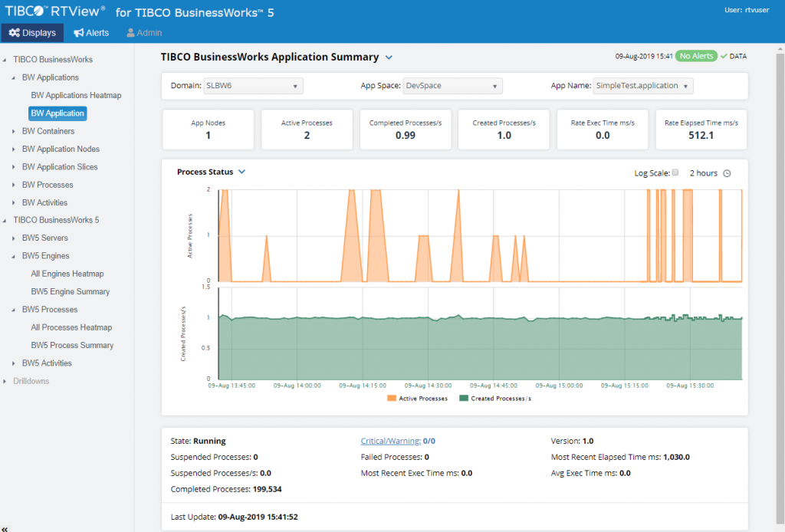
Task: Click the App Nodes metric card
Action: coord(208,130)
